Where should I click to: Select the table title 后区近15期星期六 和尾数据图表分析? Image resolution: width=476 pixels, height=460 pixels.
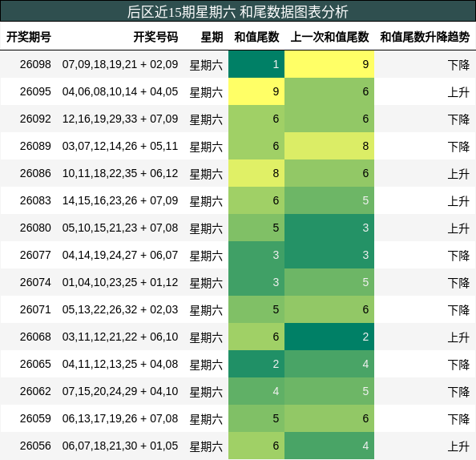(238, 12)
